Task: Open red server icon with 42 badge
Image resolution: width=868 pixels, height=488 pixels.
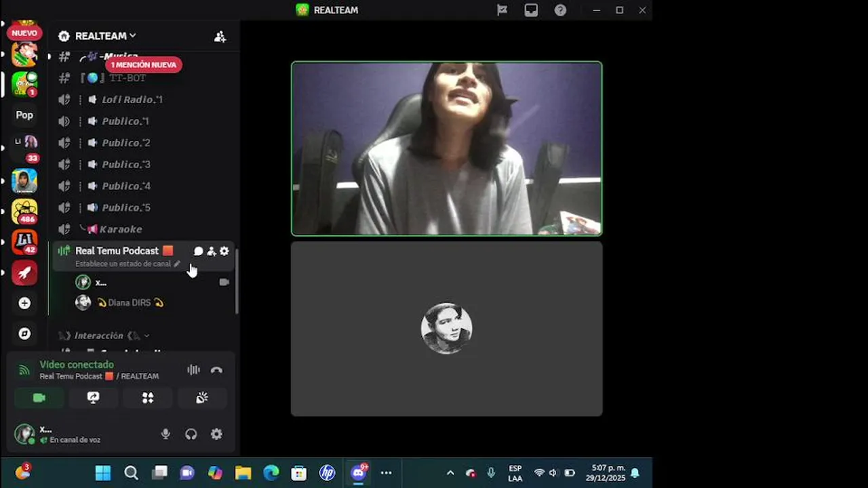Action: point(24,242)
